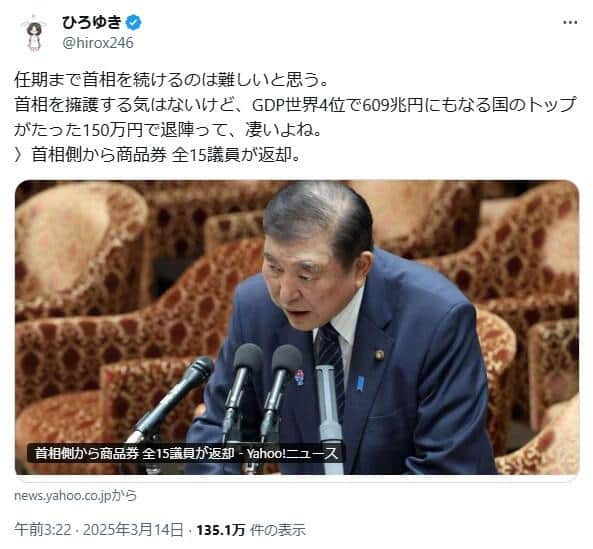
Task: Click the tweet line starting 首相を擁護する気はないけど
Action: click(x=295, y=105)
